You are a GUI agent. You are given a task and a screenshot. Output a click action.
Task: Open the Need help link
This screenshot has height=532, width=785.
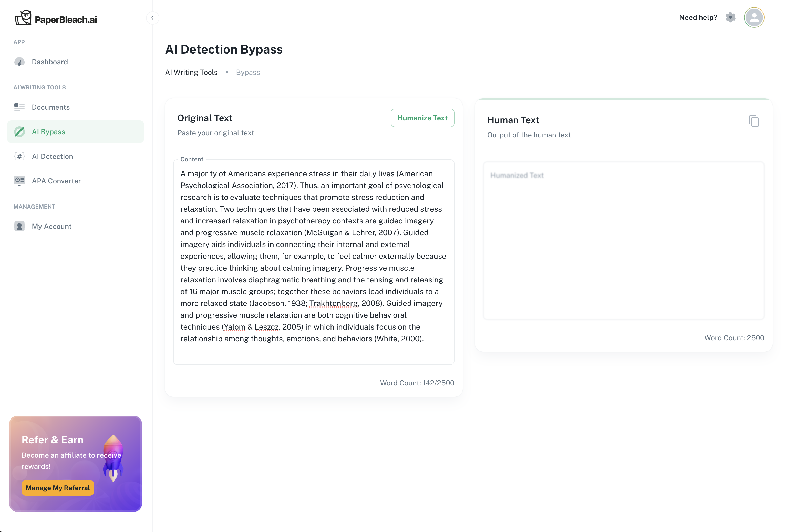pyautogui.click(x=698, y=17)
